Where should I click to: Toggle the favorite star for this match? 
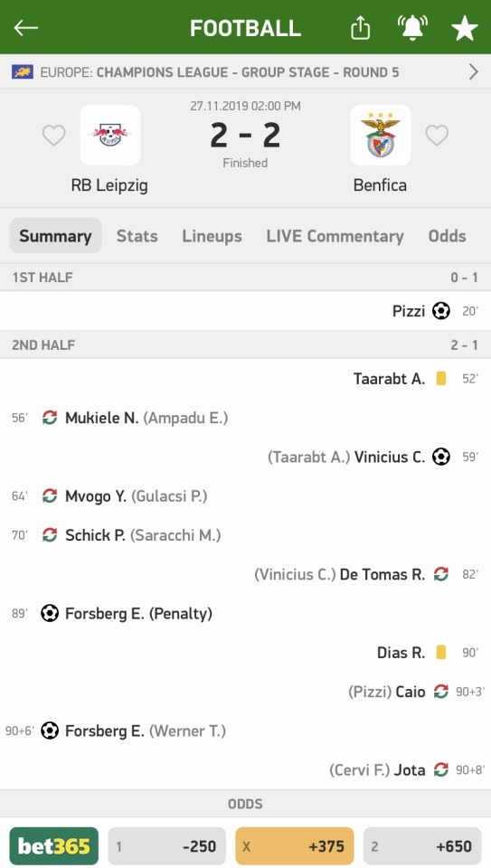click(x=465, y=28)
